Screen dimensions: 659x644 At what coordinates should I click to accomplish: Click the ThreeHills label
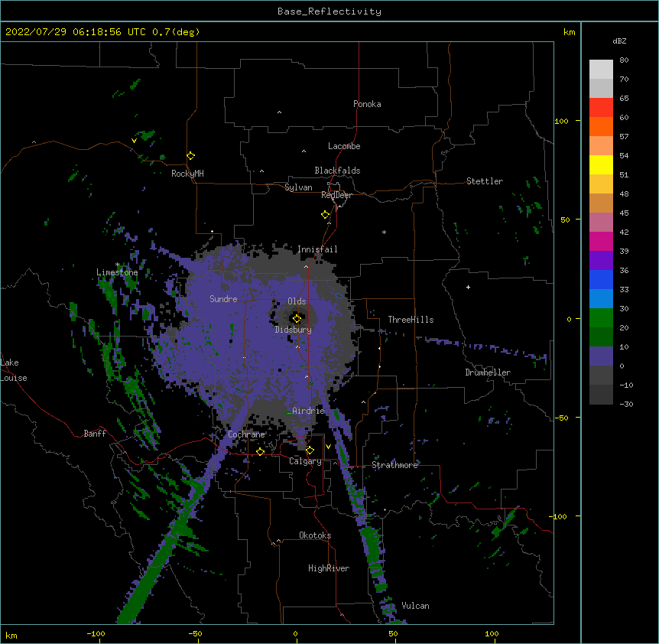(x=411, y=320)
